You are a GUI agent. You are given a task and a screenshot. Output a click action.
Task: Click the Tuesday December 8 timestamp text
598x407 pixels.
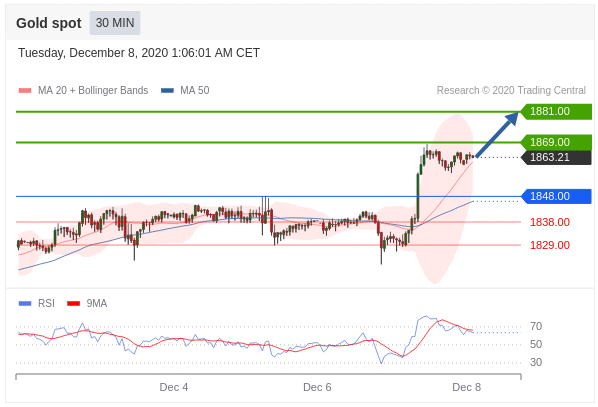[139, 53]
